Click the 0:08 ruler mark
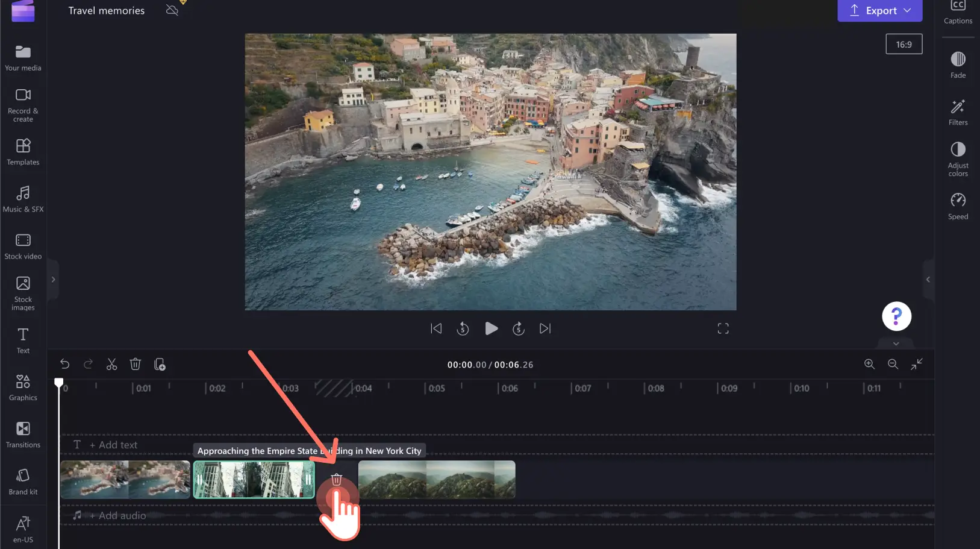The image size is (980, 549). [656, 388]
